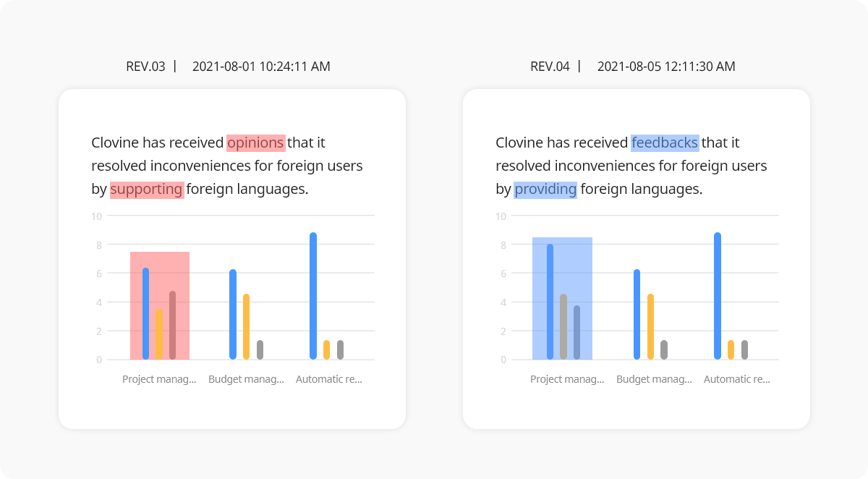Click the axis value 6 in REV.03 chart

(99, 274)
